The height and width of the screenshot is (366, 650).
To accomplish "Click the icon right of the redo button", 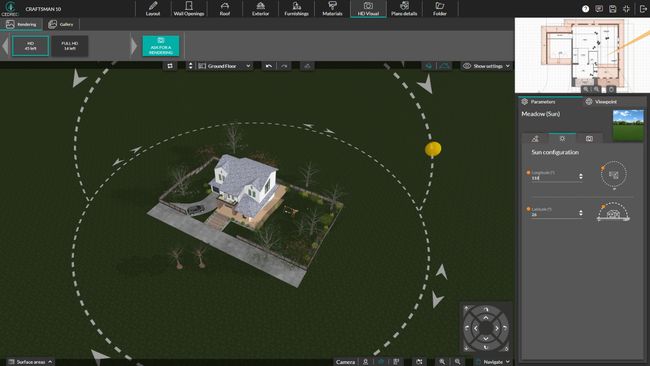I will point(307,66).
